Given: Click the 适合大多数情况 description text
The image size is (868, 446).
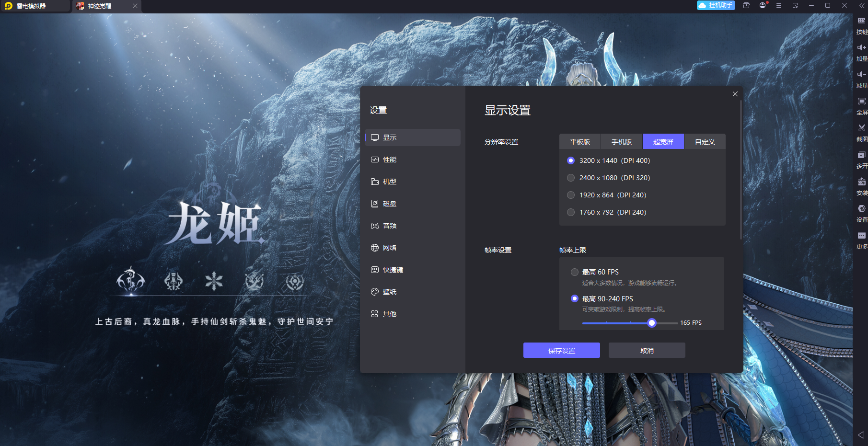Looking at the screenshot, I should click(x=630, y=283).
